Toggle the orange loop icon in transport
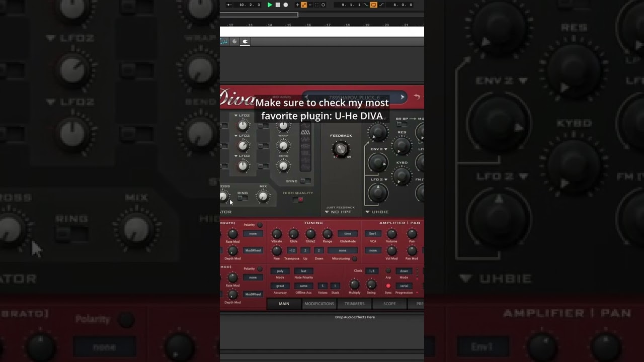 pos(373,5)
